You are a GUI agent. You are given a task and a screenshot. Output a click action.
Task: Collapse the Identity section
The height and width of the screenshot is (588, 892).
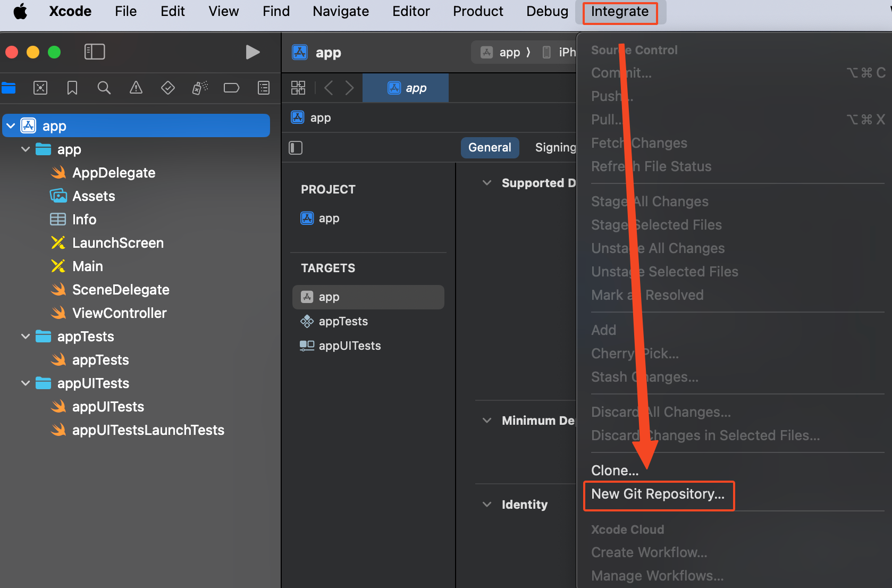(x=487, y=505)
